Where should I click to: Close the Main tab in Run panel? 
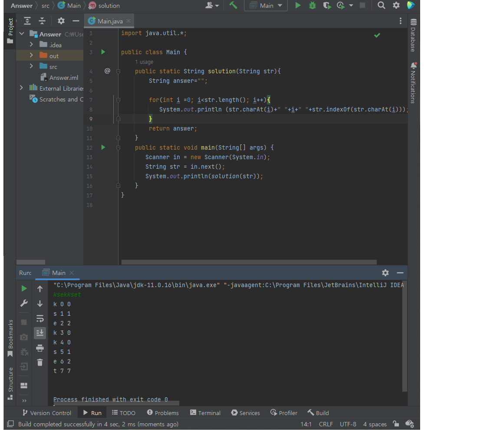point(72,273)
